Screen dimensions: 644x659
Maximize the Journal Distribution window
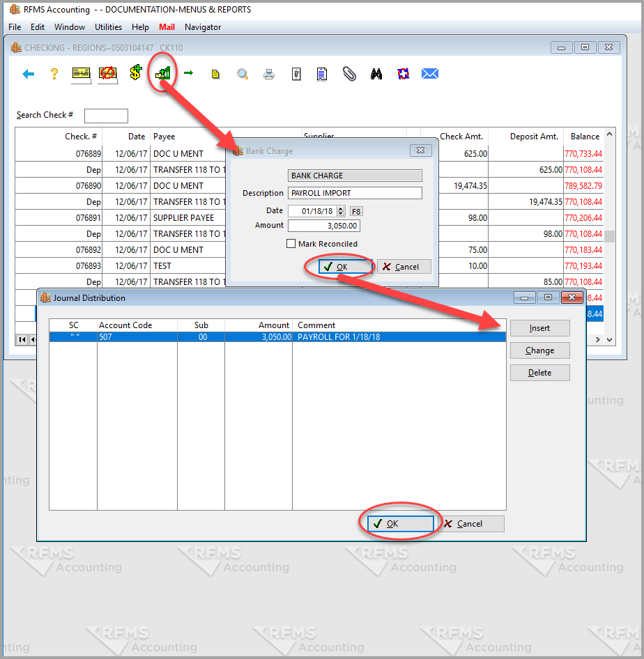548,297
